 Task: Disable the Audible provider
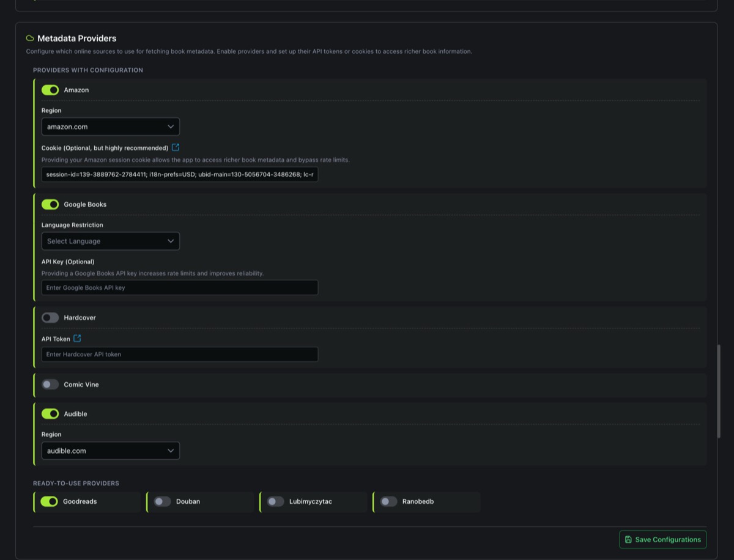[50, 414]
